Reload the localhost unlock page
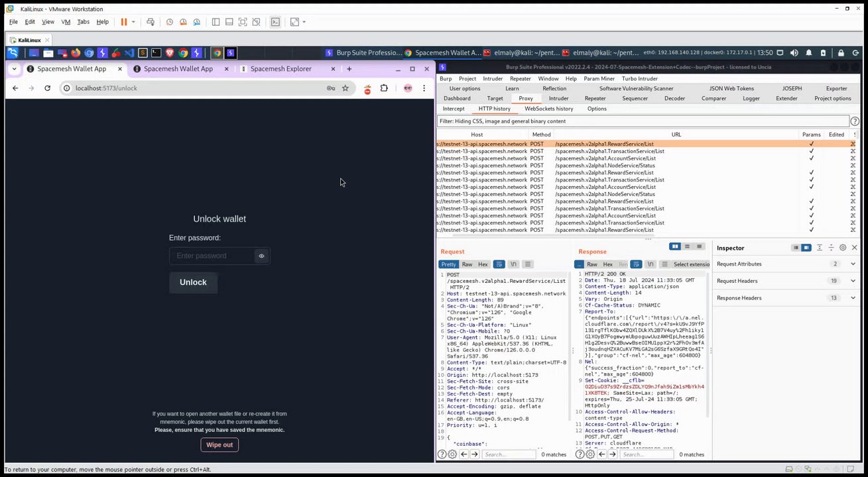868x477 pixels. (47, 88)
